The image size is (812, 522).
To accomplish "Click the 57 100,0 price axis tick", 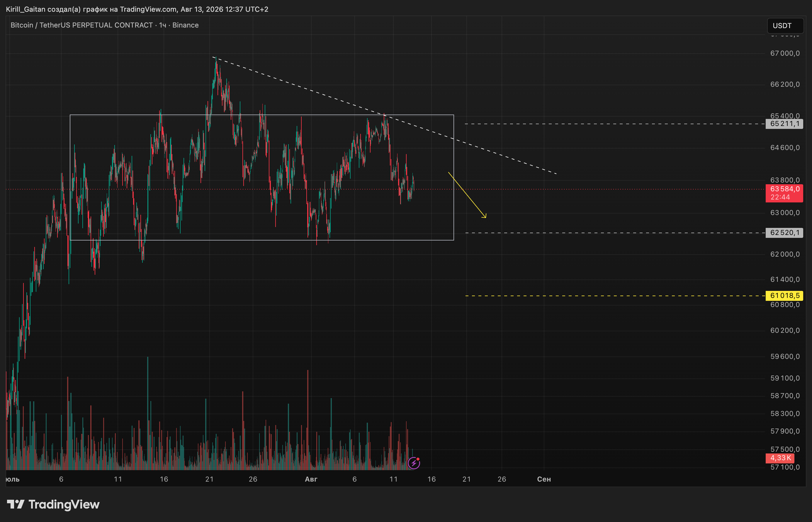I will 785,467.
